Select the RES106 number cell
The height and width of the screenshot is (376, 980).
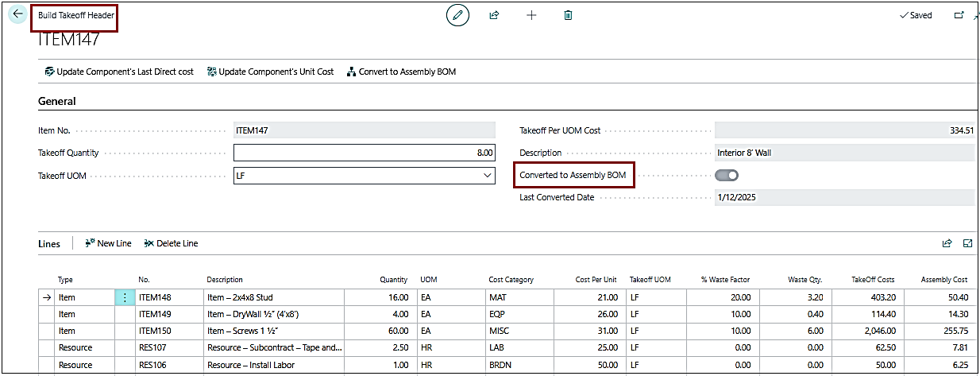tap(168, 365)
